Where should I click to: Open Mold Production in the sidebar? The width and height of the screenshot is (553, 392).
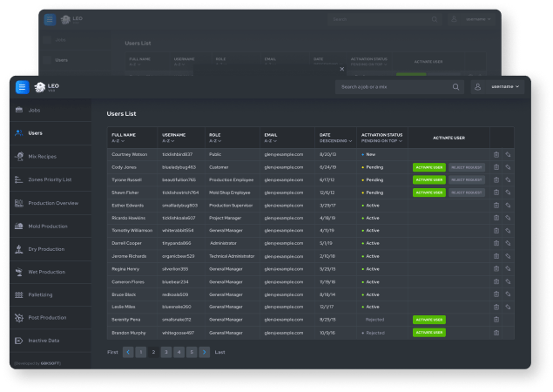click(51, 226)
